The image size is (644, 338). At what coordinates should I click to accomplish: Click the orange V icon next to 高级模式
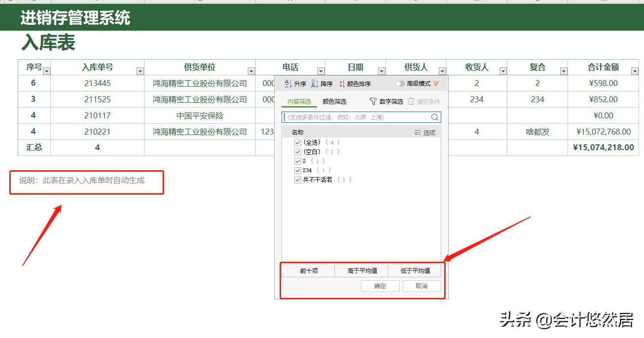tap(435, 83)
